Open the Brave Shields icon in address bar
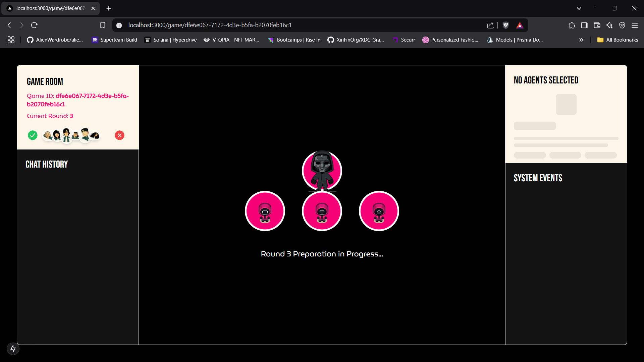The width and height of the screenshot is (644, 362). tap(506, 25)
